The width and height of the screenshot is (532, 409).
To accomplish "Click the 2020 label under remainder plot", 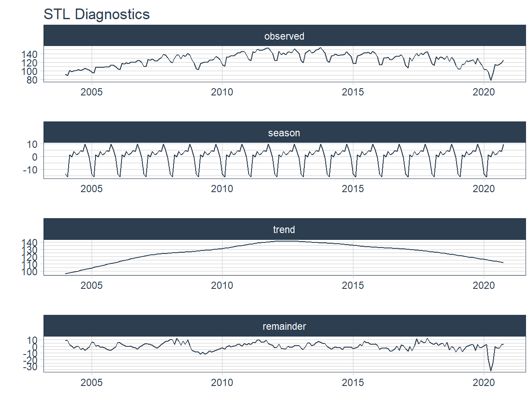I will click(484, 382).
